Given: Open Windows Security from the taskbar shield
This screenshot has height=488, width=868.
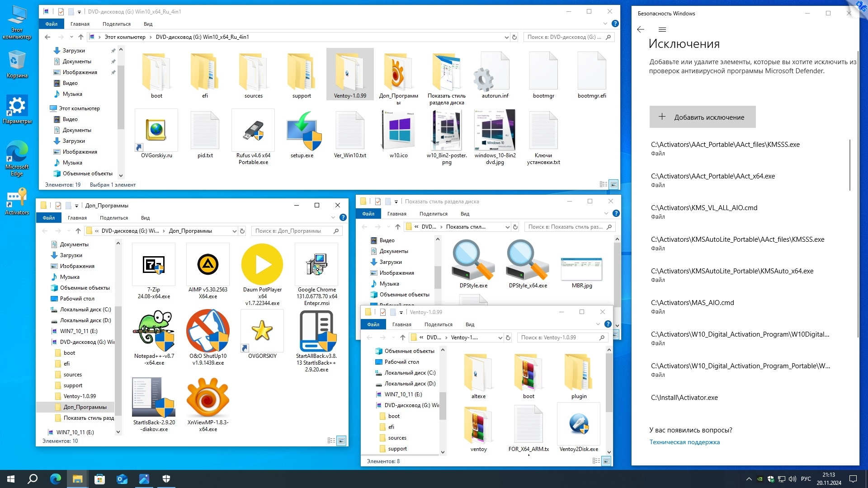Looking at the screenshot, I should (x=166, y=479).
